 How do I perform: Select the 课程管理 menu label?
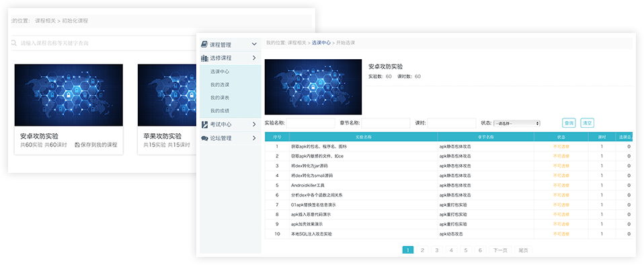[220, 44]
